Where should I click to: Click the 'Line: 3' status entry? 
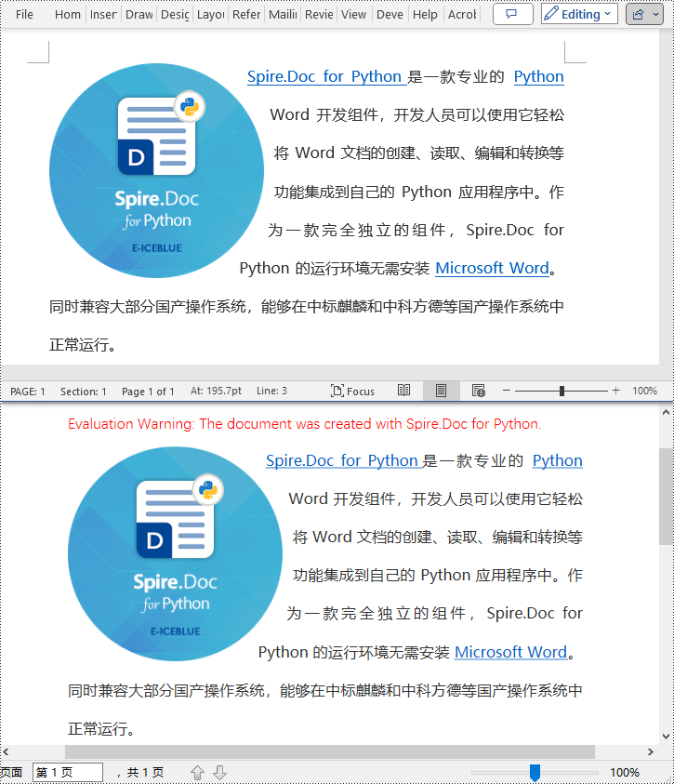(x=271, y=391)
